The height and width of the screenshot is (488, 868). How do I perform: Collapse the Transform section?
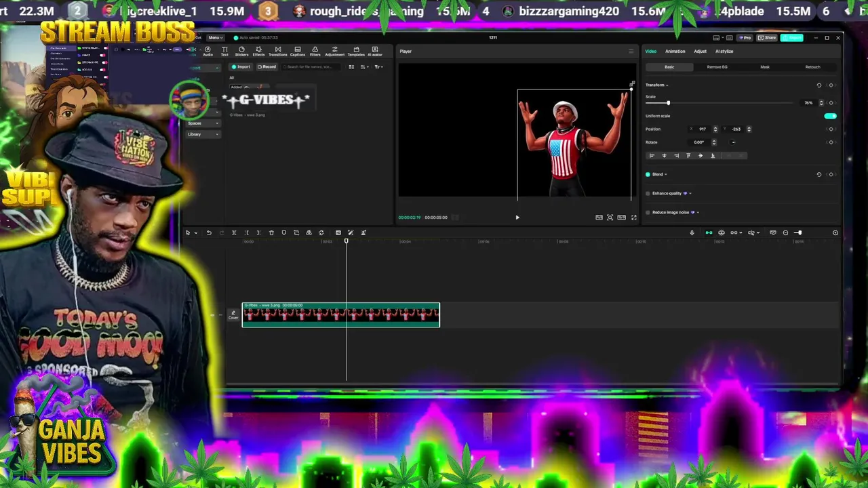667,85
